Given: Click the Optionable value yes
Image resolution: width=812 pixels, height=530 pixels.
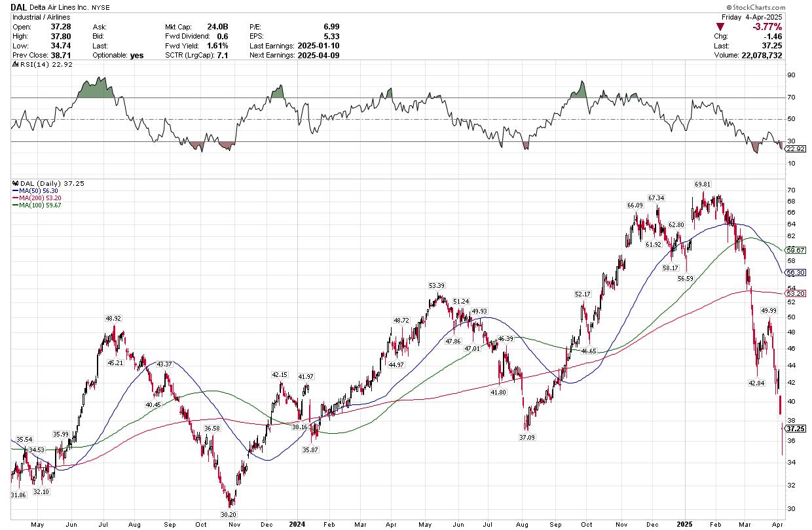Looking at the screenshot, I should click(136, 56).
